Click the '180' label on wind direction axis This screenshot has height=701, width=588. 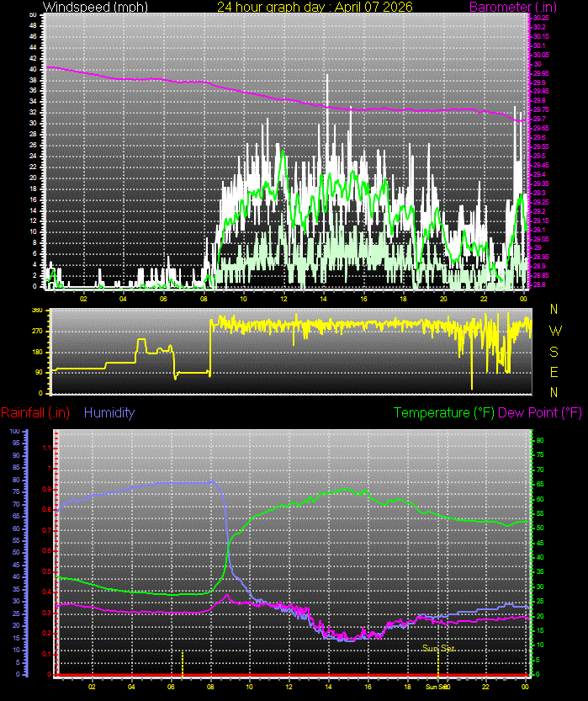pos(37,352)
